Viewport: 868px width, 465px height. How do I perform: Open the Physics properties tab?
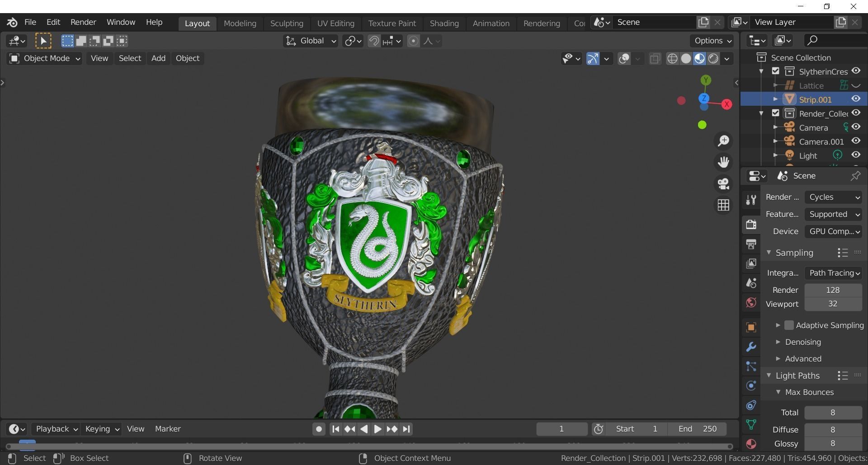(751, 386)
